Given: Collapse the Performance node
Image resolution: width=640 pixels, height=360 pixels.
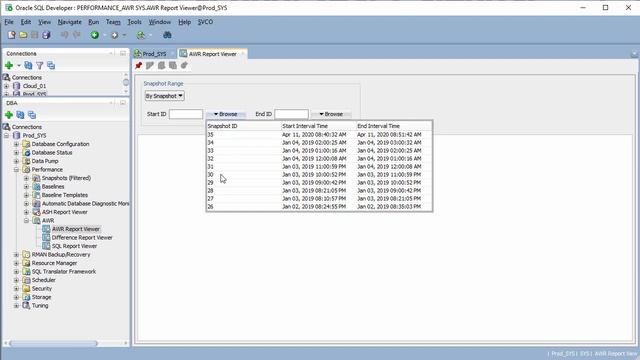Looking at the screenshot, I should tap(16, 170).
